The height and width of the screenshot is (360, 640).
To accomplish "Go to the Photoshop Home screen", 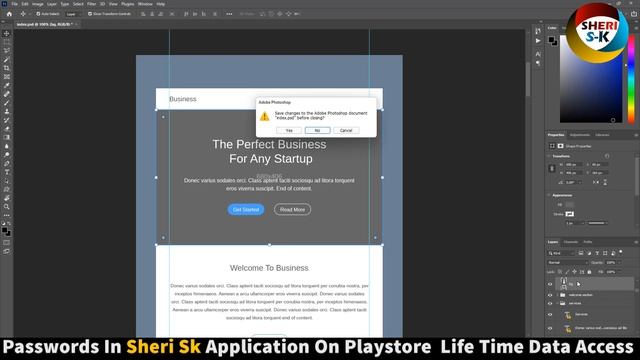I will pyautogui.click(x=9, y=14).
